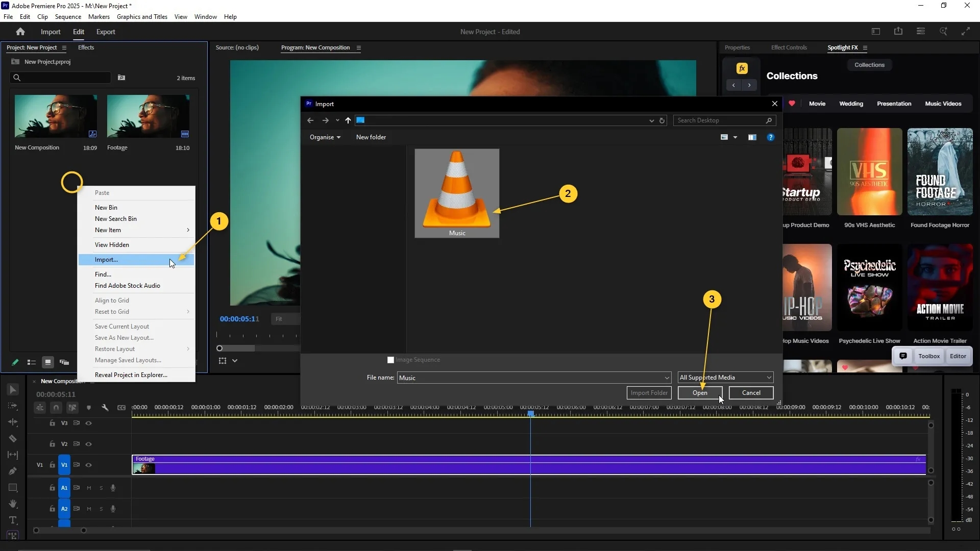Screen dimensions: 980x551
Task: Select the Type tool
Action: tap(13, 520)
